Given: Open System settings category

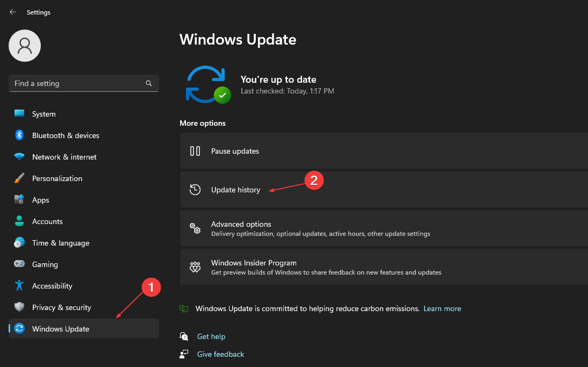Looking at the screenshot, I should click(x=84, y=114).
